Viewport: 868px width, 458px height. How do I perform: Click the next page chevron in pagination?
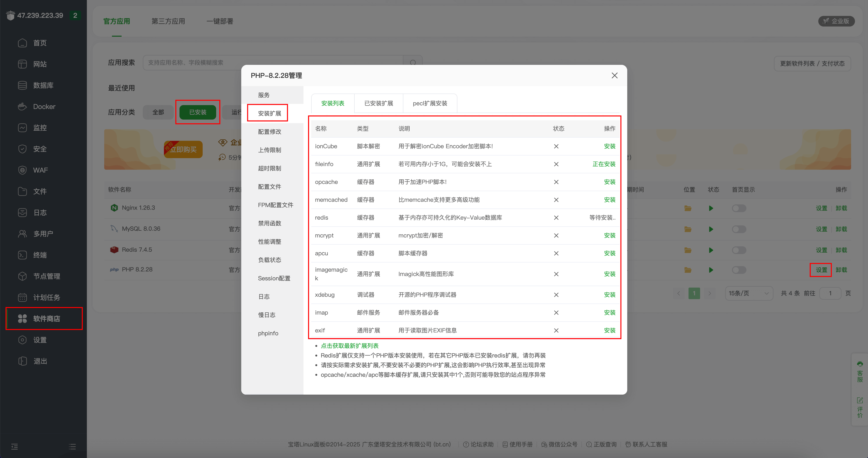[x=710, y=293]
